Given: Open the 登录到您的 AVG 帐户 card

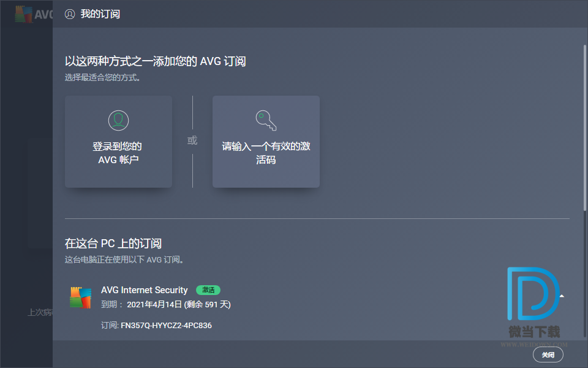Looking at the screenshot, I should [x=118, y=142].
